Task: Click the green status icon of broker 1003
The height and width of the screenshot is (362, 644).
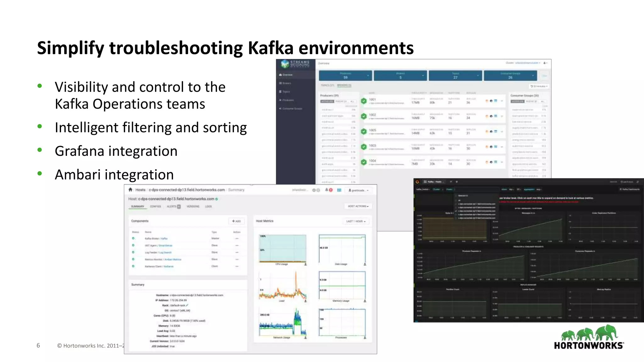Action: point(364,147)
